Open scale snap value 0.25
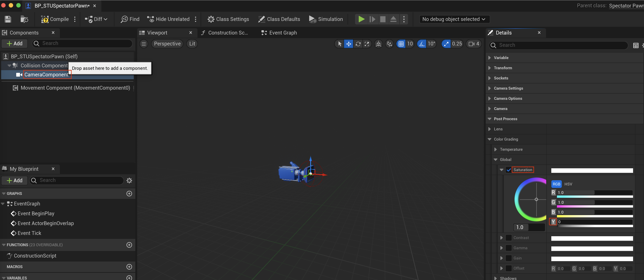 (457, 44)
